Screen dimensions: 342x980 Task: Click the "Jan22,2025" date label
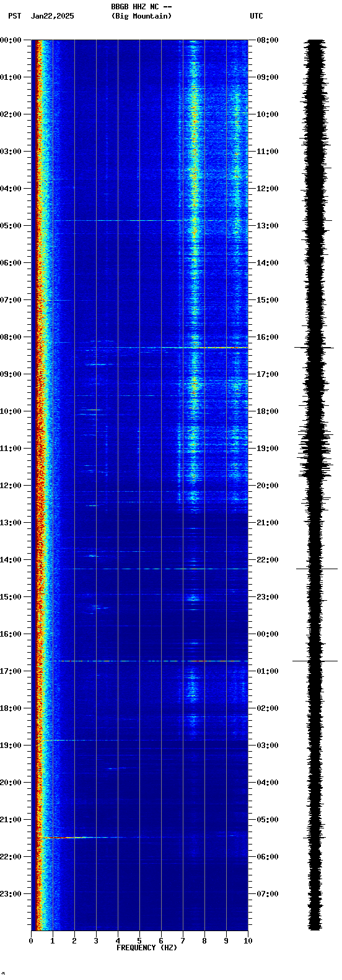point(52,16)
